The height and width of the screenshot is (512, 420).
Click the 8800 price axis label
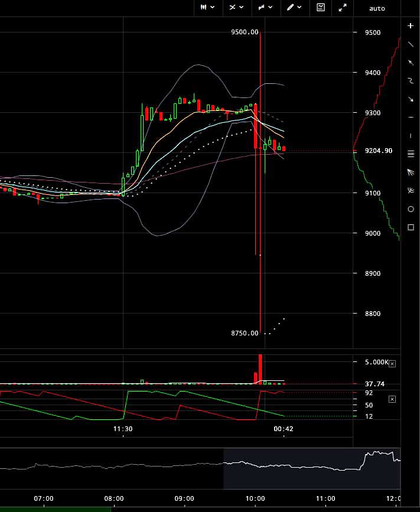click(373, 314)
